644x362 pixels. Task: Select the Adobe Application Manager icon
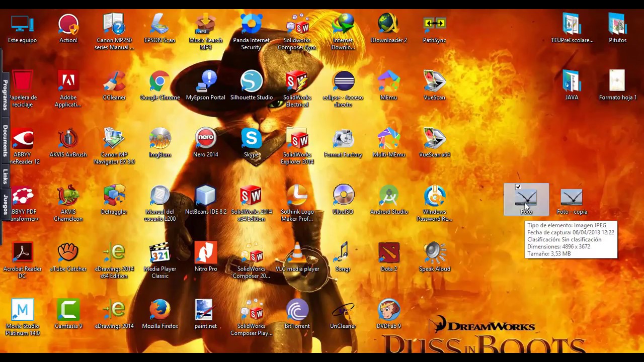pyautogui.click(x=68, y=81)
